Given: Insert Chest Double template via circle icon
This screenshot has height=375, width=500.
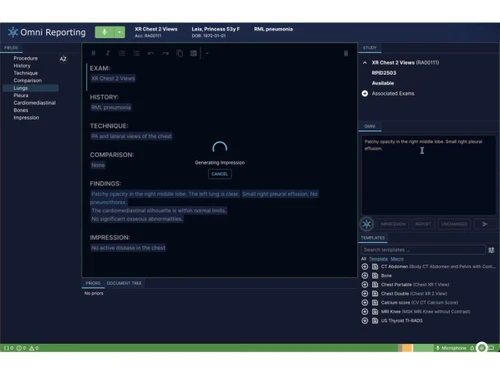Looking at the screenshot, I should pyautogui.click(x=365, y=294).
